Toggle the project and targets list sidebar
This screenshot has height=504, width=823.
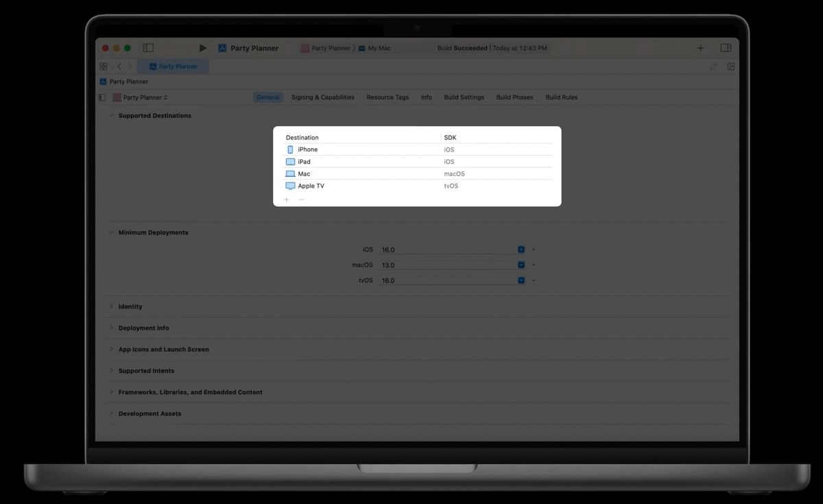click(102, 97)
